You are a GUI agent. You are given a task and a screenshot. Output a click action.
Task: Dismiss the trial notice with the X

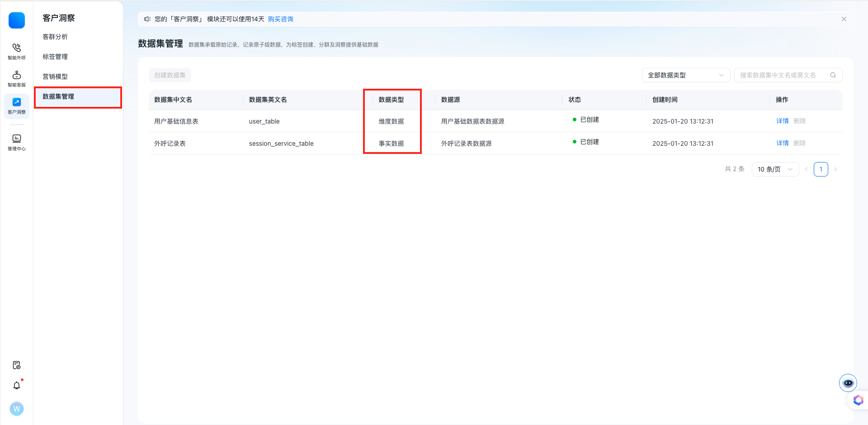coord(844,19)
